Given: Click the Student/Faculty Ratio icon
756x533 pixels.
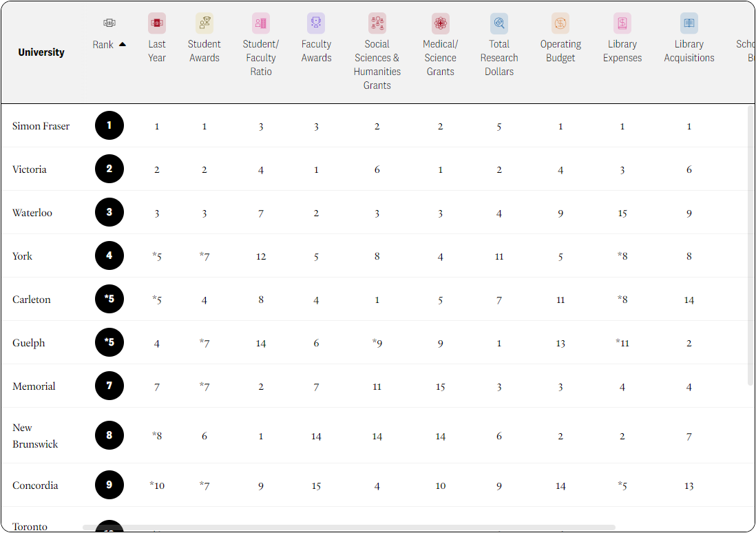Looking at the screenshot, I should click(261, 23).
